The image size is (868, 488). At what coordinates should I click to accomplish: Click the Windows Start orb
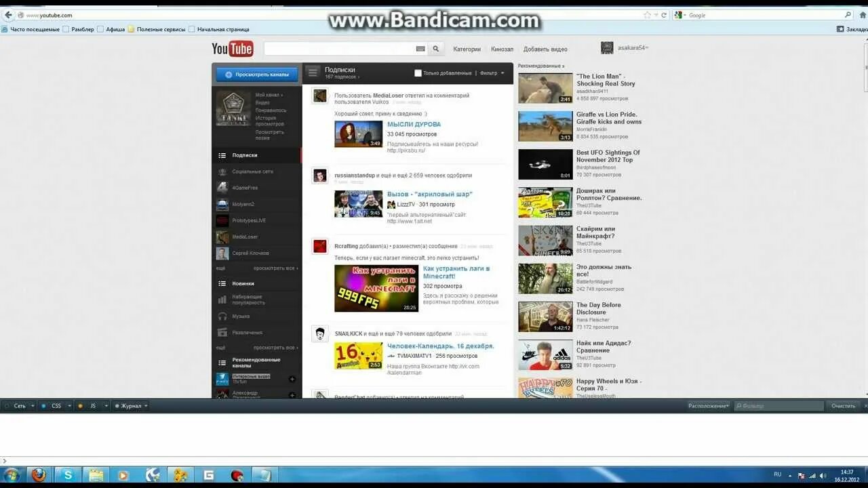click(12, 475)
